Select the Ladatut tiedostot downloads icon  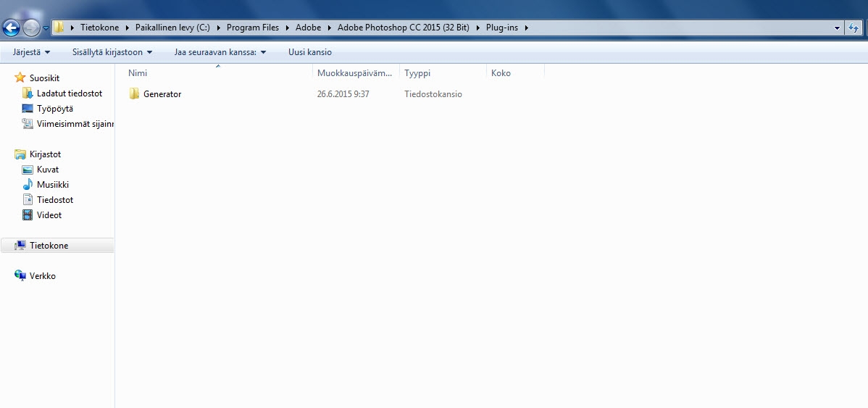point(28,93)
